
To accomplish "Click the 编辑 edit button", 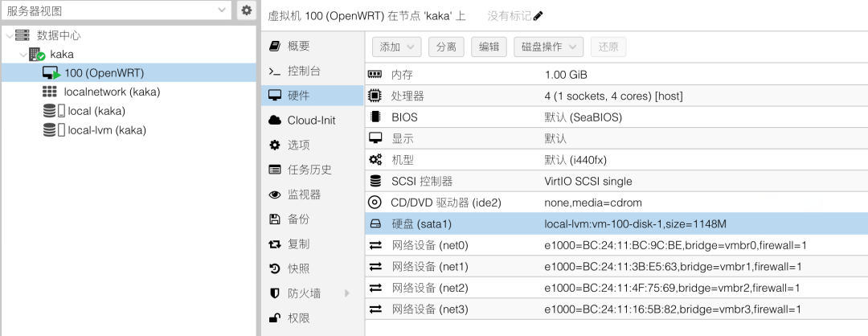I will tap(489, 47).
